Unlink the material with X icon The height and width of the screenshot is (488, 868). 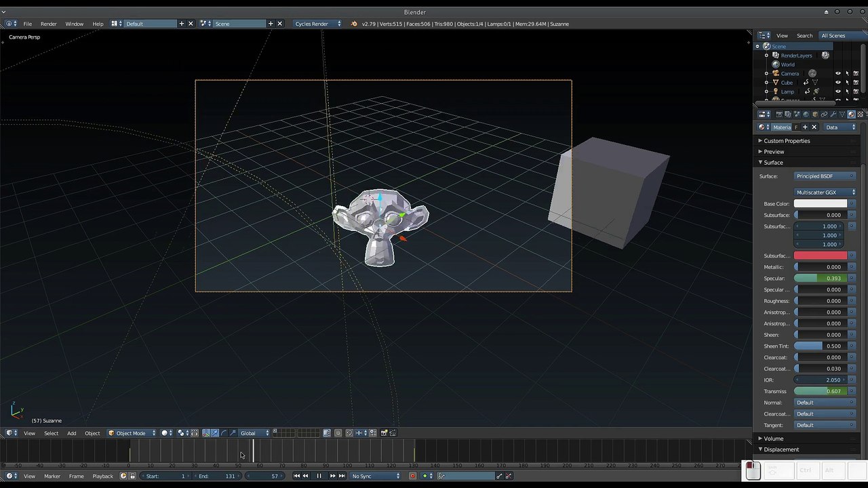click(814, 127)
